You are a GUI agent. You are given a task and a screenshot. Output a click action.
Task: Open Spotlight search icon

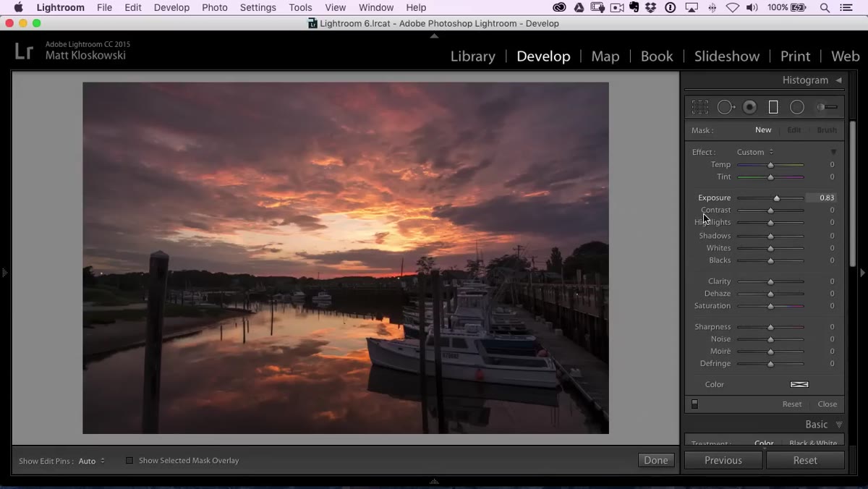(825, 7)
